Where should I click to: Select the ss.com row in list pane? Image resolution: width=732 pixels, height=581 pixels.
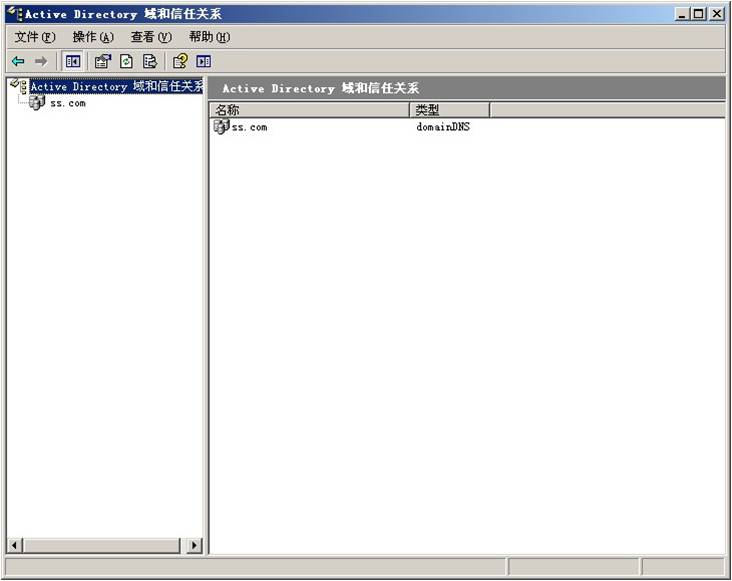(250, 126)
